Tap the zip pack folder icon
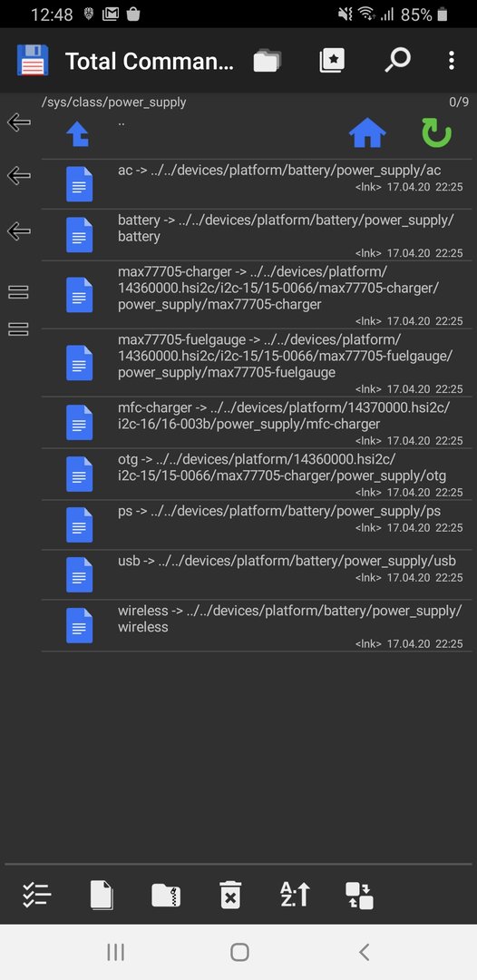 (x=166, y=895)
